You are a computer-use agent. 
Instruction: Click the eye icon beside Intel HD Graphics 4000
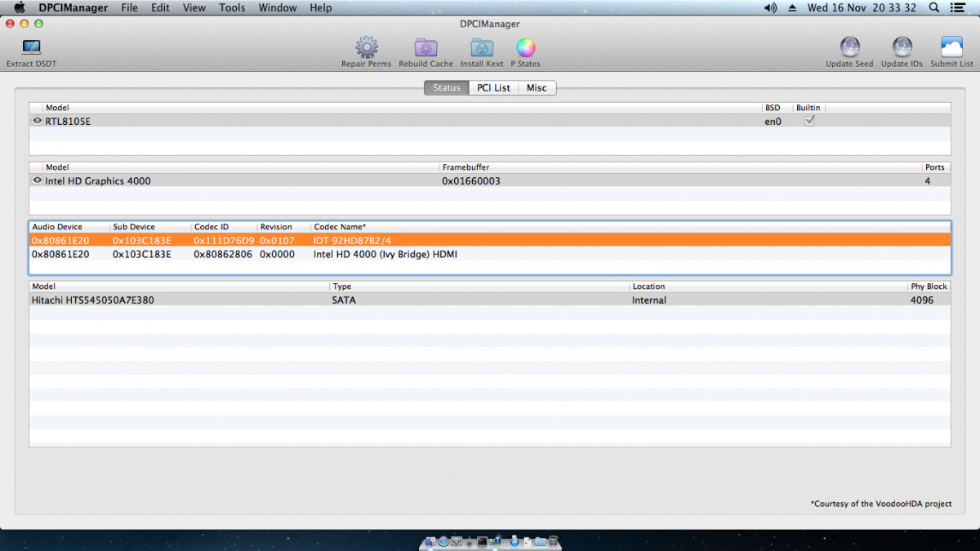pyautogui.click(x=37, y=180)
